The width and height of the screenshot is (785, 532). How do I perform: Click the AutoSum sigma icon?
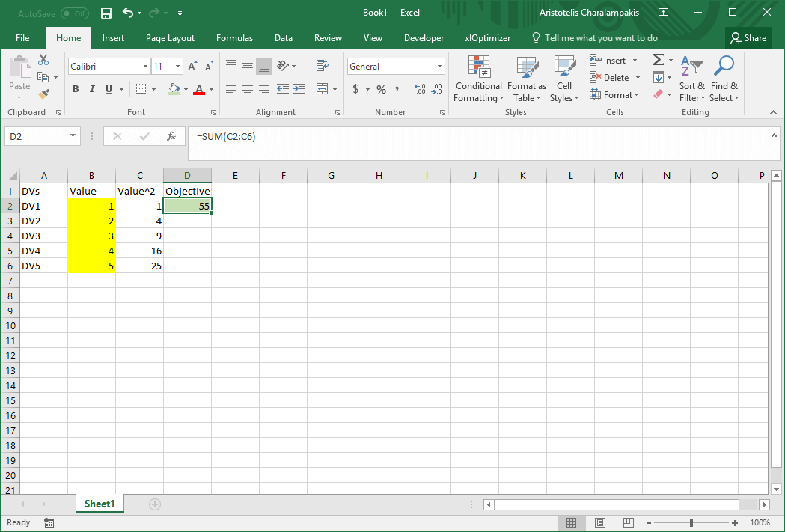tap(658, 60)
